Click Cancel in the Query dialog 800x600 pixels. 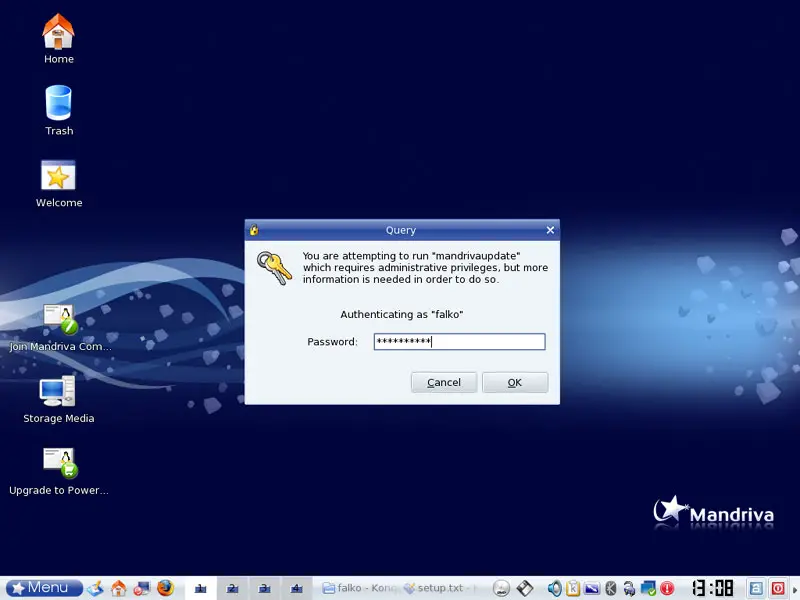point(444,382)
